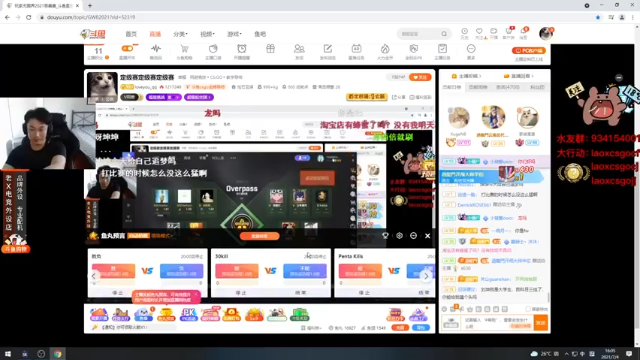Toggle the 直播开关 broadcast switch
The image size is (640, 360).
pyautogui.click(x=127, y=49)
